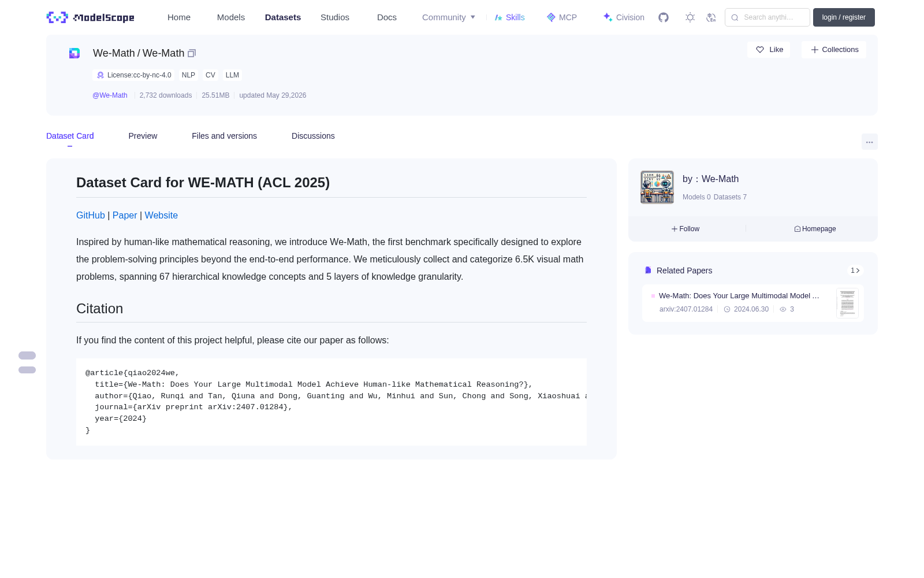Copy the dataset name We-Math/We-Math
Image resolution: width=924 pixels, height=578 pixels.
point(192,53)
